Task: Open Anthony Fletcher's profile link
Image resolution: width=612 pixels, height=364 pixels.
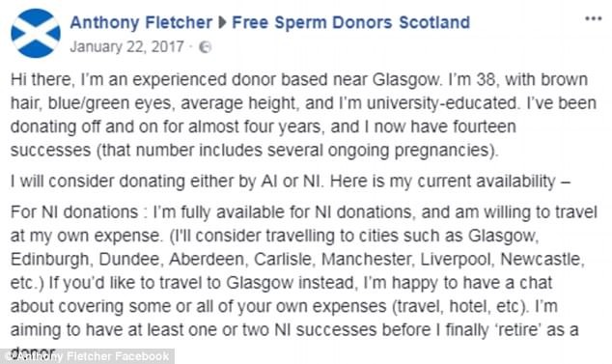Action: click(x=141, y=22)
